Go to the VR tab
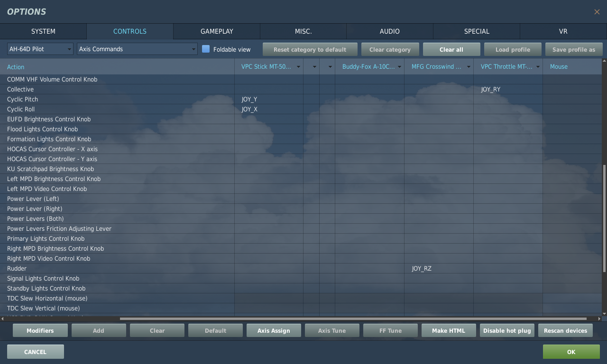607x364 pixels. (563, 31)
